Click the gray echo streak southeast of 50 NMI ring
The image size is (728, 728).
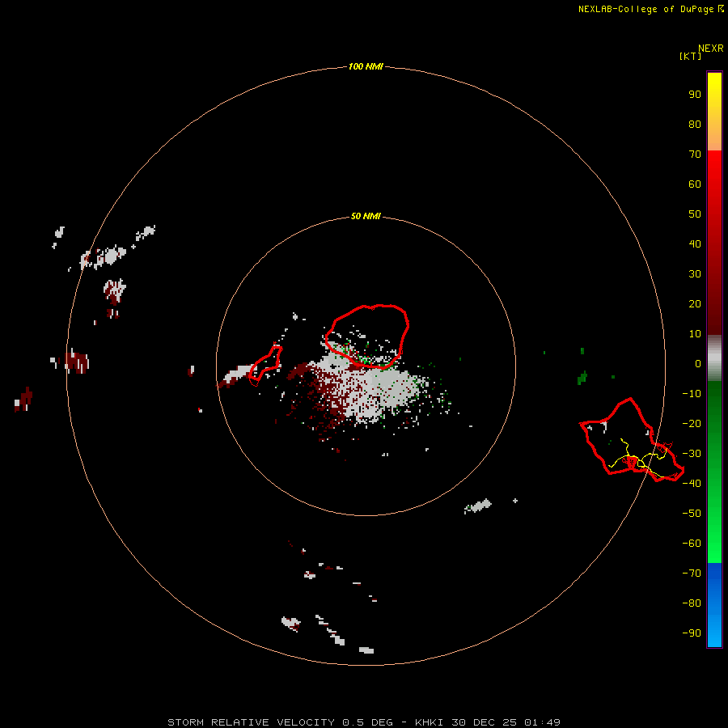[478, 506]
